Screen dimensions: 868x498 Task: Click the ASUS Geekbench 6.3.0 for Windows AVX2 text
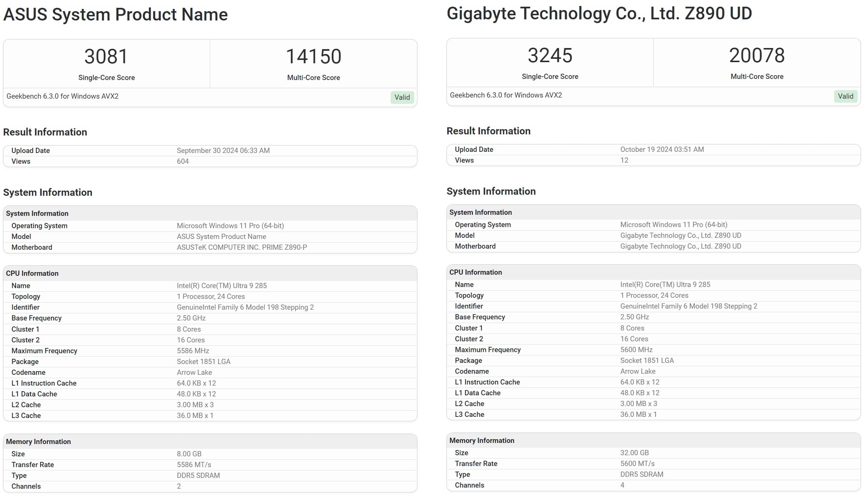click(x=63, y=96)
